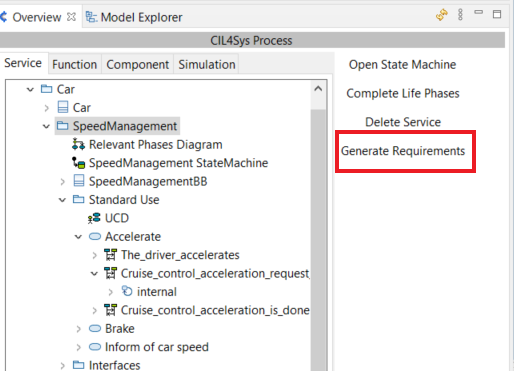The height and width of the screenshot is (371, 514).
Task: Click Generate Requirements
Action: tap(403, 151)
